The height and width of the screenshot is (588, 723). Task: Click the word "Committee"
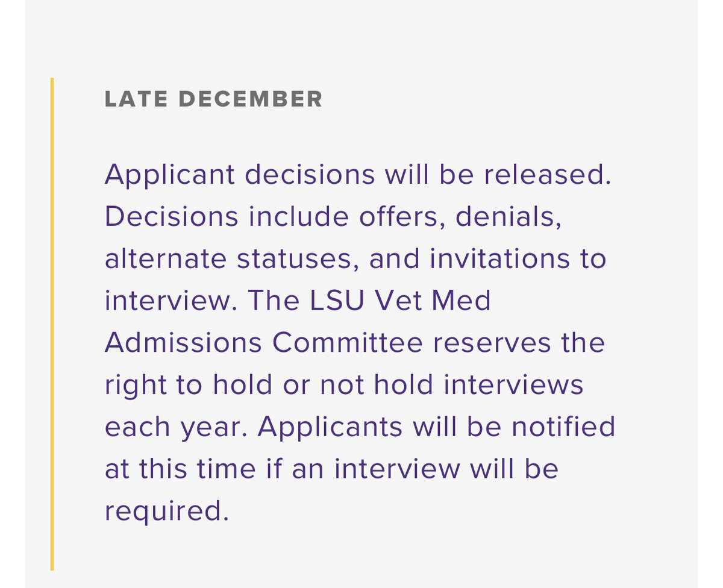348,343
